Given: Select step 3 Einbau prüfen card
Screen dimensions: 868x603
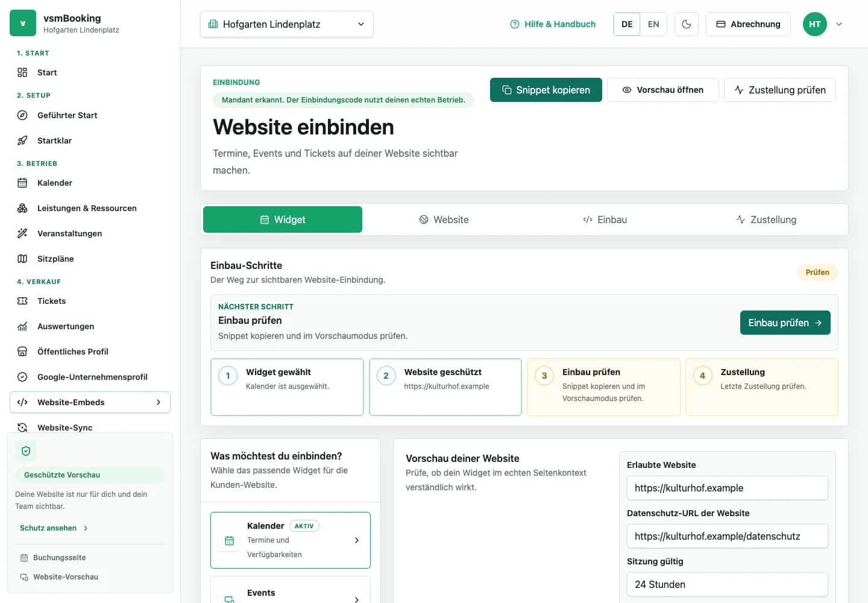Looking at the screenshot, I should pos(603,387).
